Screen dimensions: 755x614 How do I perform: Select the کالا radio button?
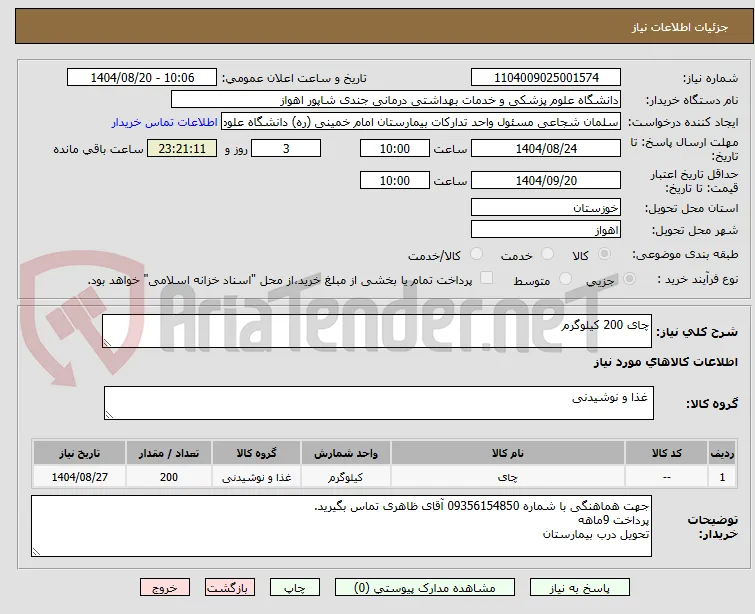point(604,254)
